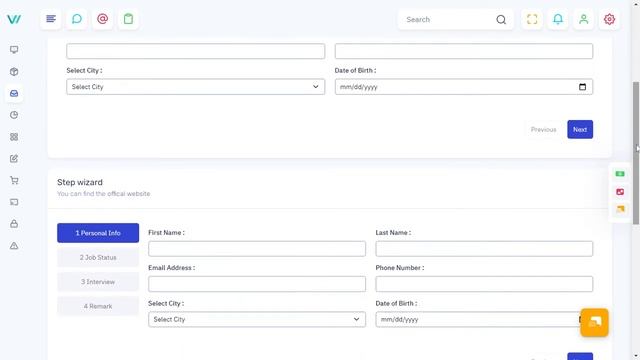Screen dimensions: 640x360
Task: Click the upper Date of Birth field
Action: [x=464, y=87]
